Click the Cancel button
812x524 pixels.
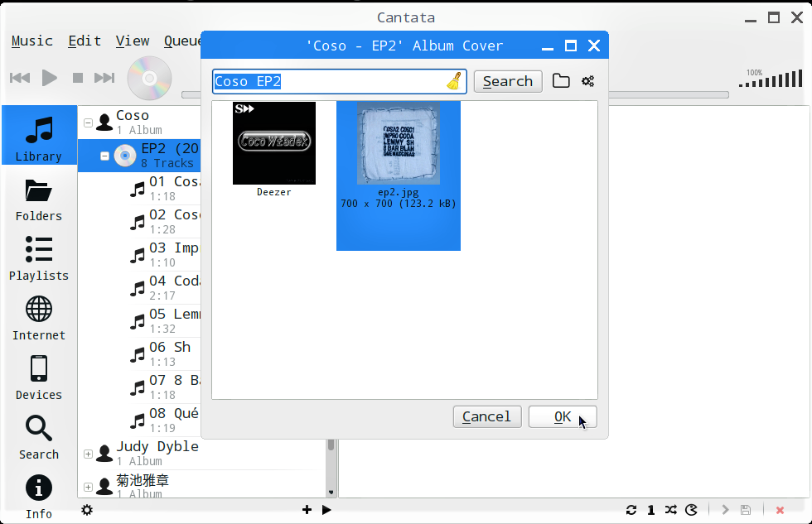pos(487,417)
